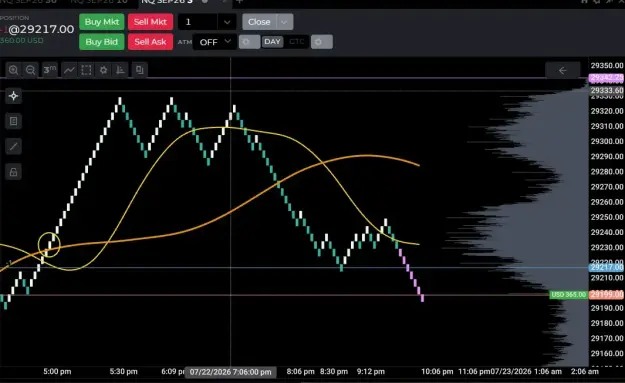The height and width of the screenshot is (383, 625).
Task: Click the Buy Mkt button
Action: [x=102, y=22]
